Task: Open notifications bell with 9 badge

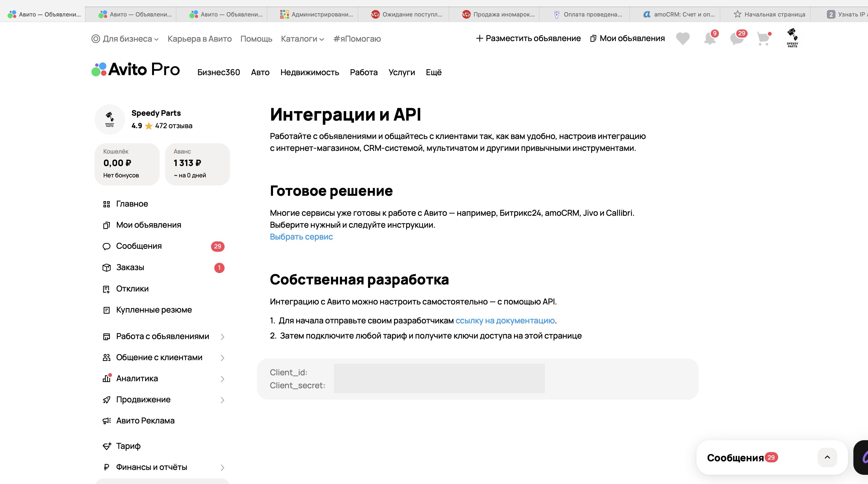Action: 710,38
